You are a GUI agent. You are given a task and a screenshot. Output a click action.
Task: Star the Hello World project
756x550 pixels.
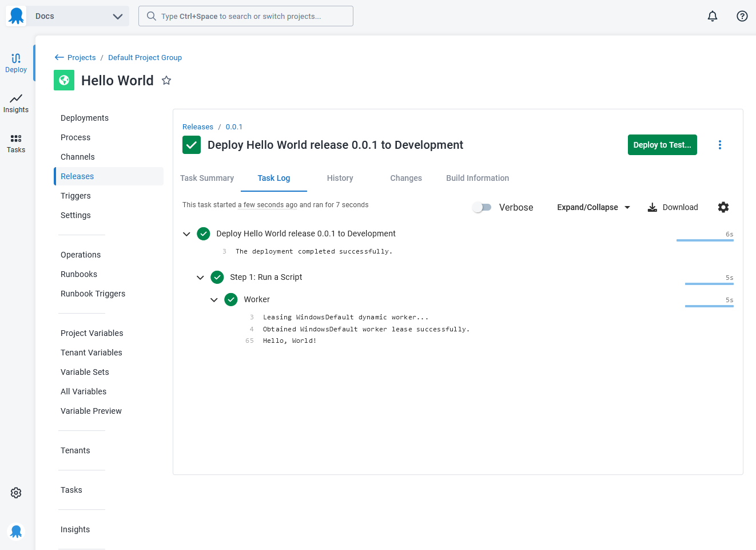point(166,81)
